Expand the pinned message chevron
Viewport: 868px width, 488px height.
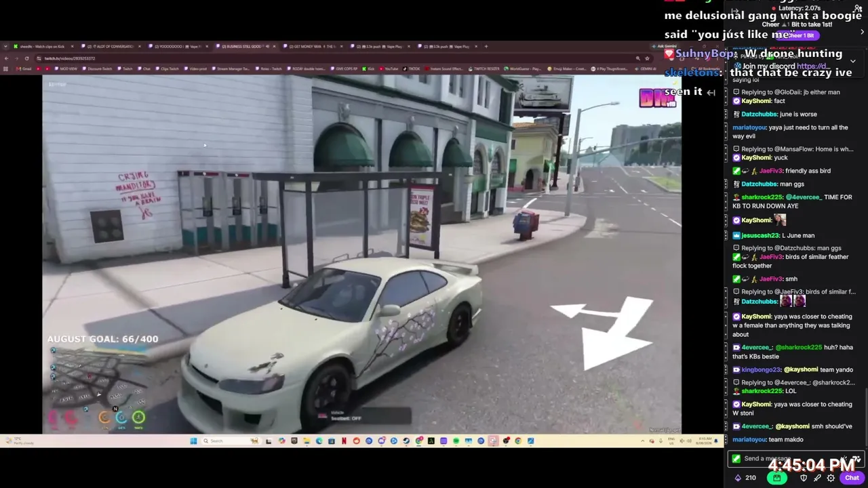tap(853, 61)
